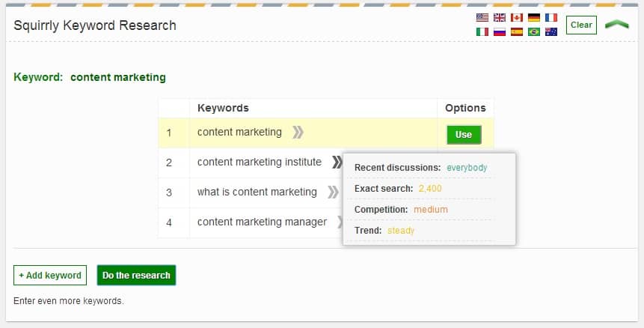Image resolution: width=644 pixels, height=328 pixels.
Task: Pick the Australian flag
Action: (x=551, y=32)
